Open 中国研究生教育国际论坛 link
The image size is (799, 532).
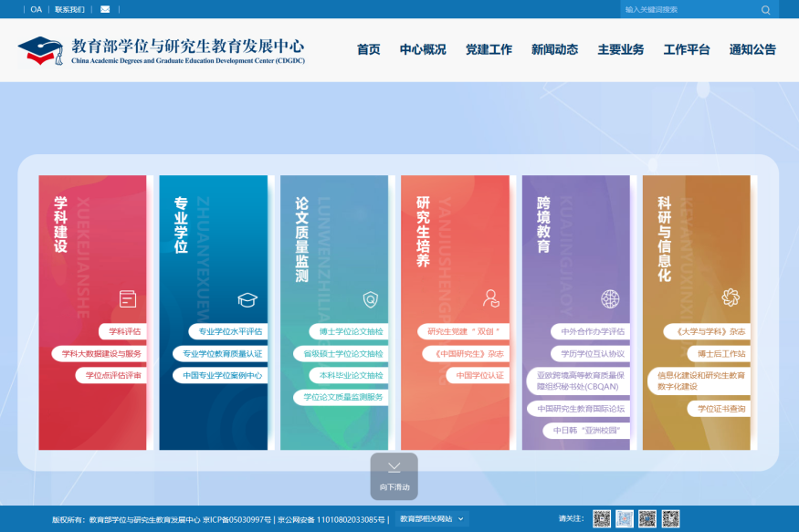click(x=578, y=409)
